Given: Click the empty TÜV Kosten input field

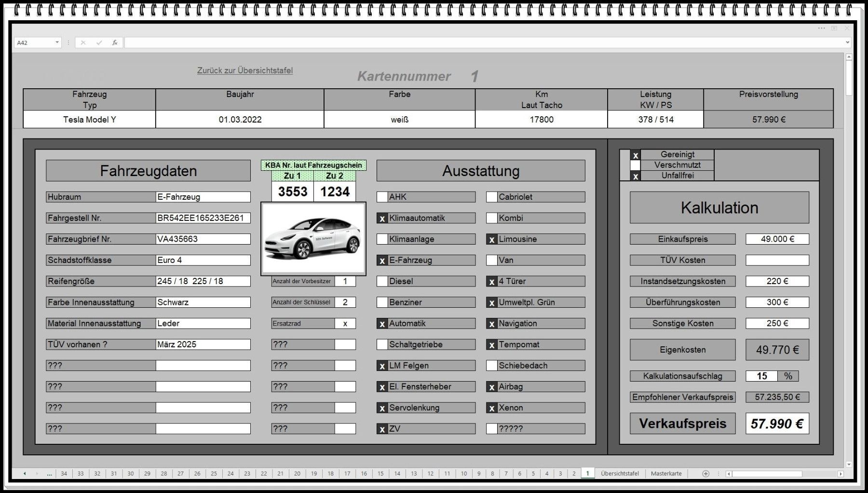Looking at the screenshot, I should tap(777, 260).
